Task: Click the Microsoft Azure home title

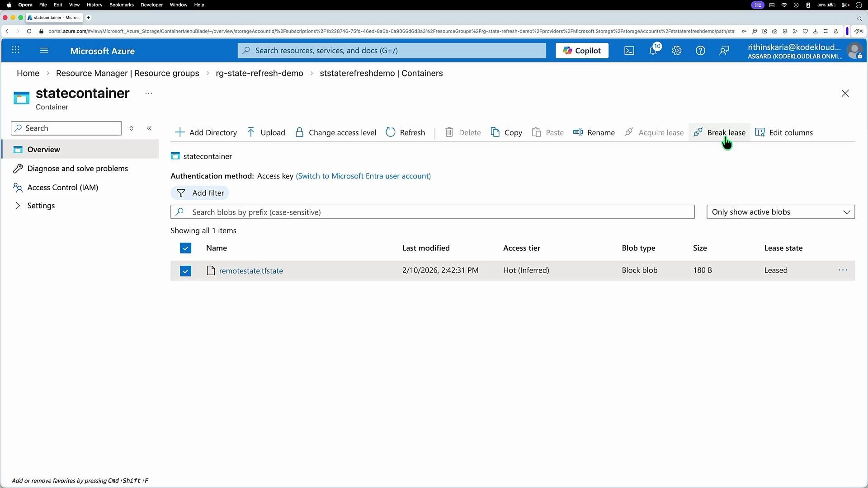Action: [102, 51]
